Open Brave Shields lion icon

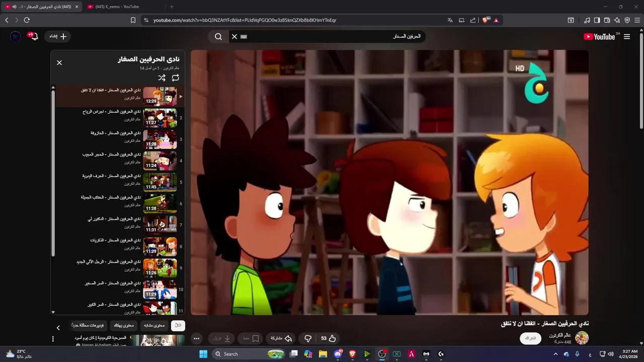[485, 20]
